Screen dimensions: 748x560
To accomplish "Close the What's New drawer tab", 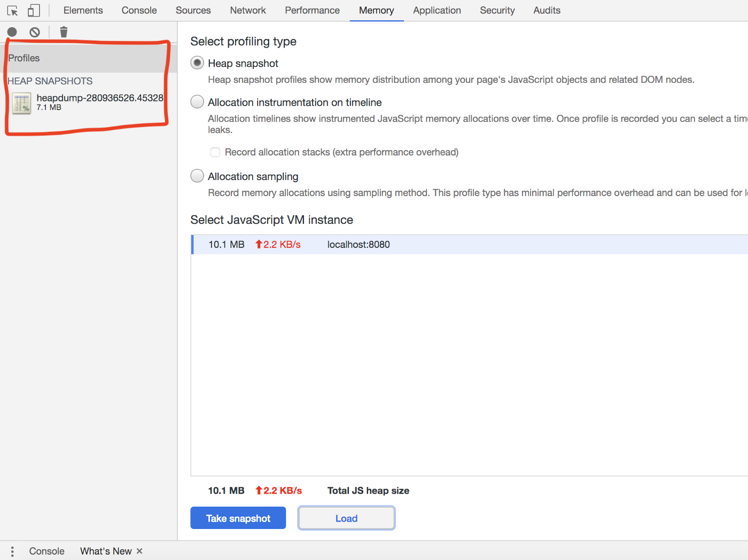I will pyautogui.click(x=139, y=551).
